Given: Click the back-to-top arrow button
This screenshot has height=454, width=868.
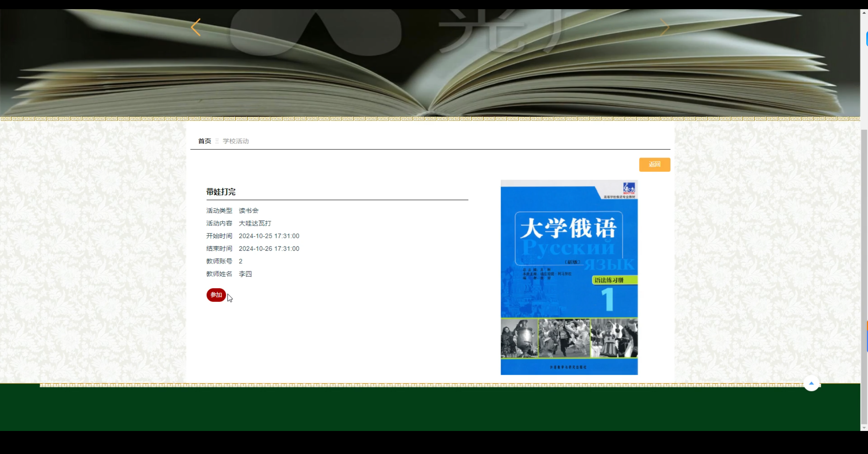Looking at the screenshot, I should point(811,383).
